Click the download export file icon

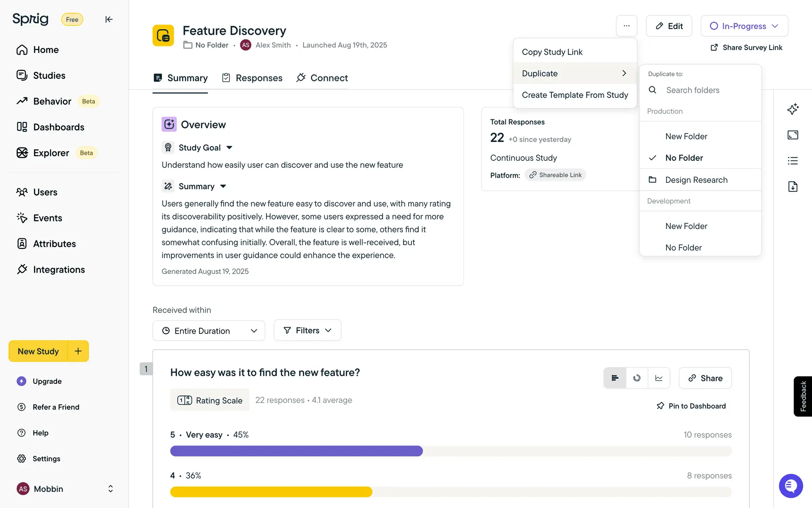[793, 187]
